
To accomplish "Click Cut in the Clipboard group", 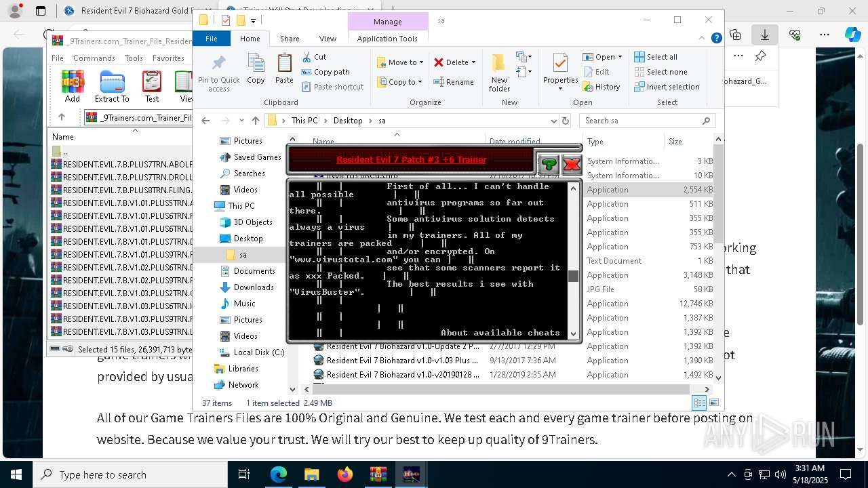I will pos(314,57).
